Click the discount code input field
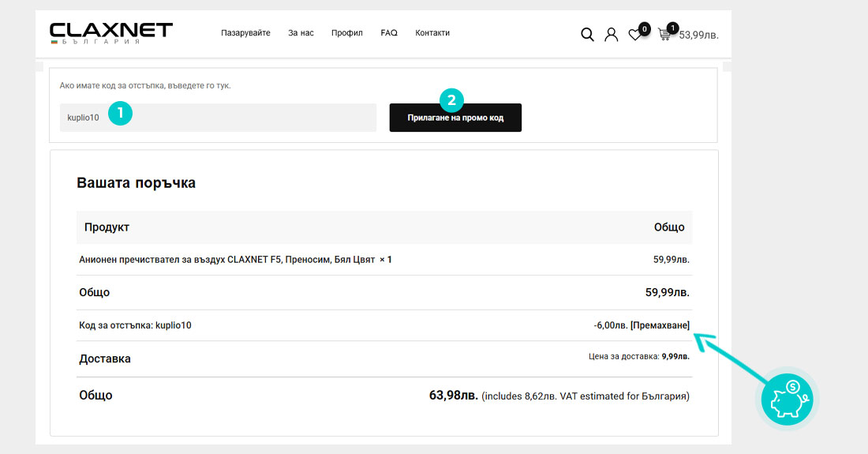The image size is (868, 454). coord(218,118)
